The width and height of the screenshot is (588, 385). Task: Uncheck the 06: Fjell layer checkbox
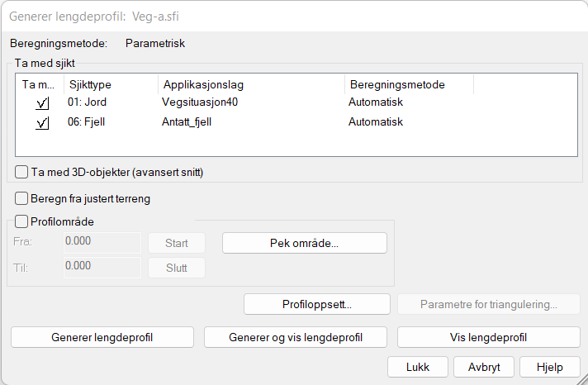(42, 122)
